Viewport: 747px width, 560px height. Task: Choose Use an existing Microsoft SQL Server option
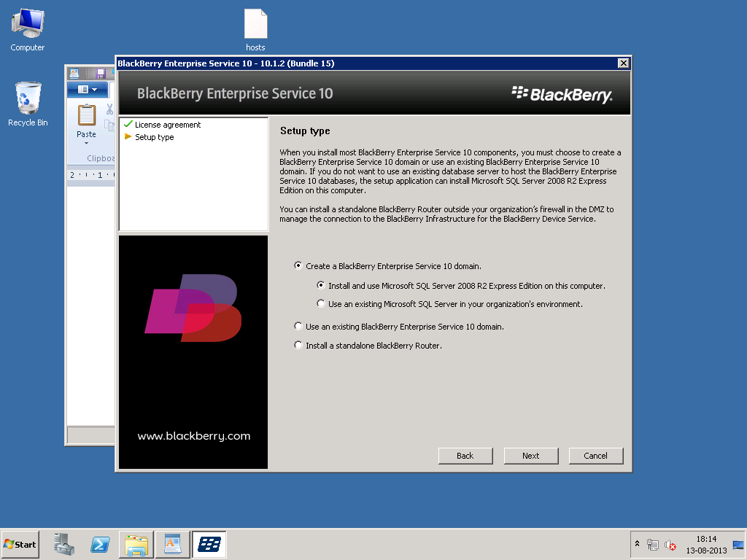[x=321, y=303]
